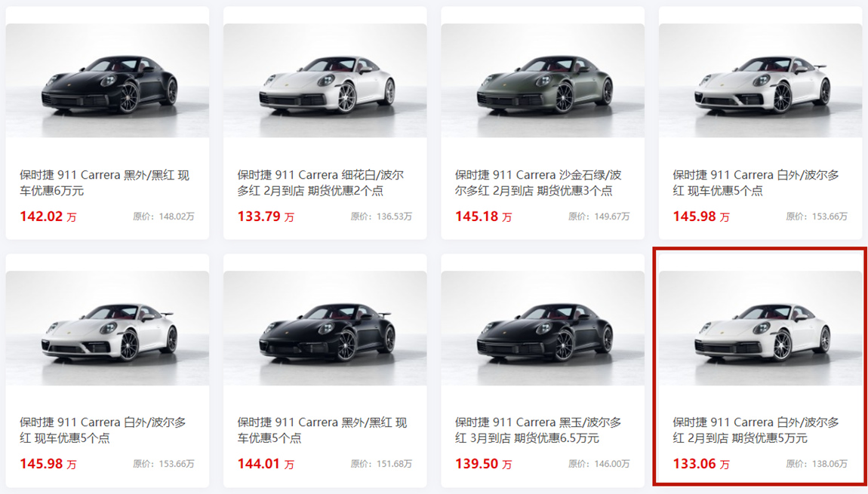Click the 142.02 万 red price
This screenshot has height=494, width=868.
click(48, 216)
